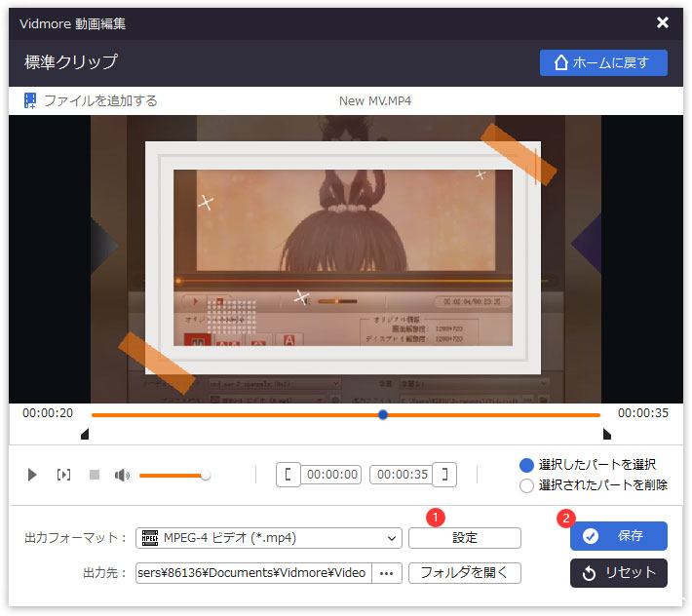Open the 出力フォーマット MPEG-4 dropdown

[x=269, y=538]
